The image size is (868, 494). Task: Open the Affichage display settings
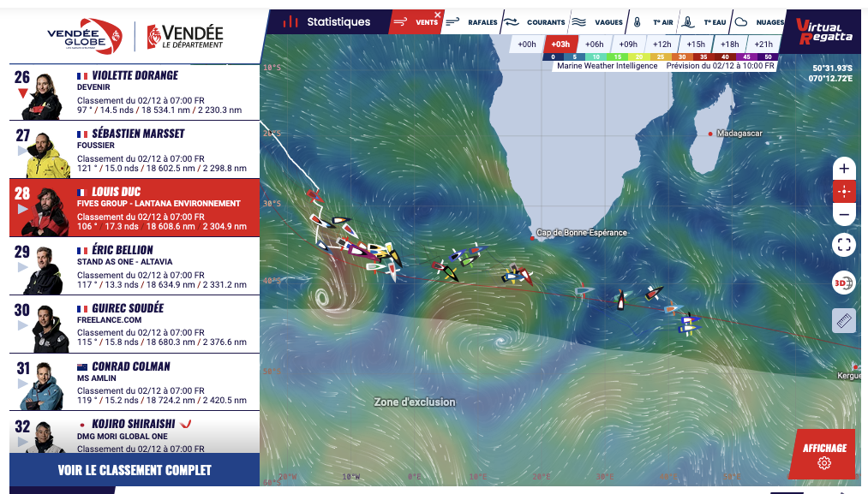[x=823, y=454]
